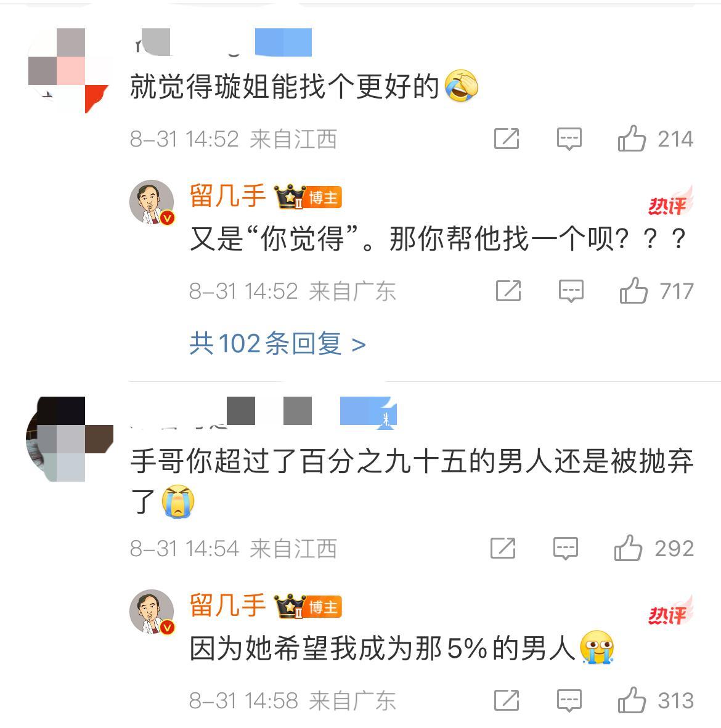Tap 留几手's avatar in the first reply

[152, 203]
